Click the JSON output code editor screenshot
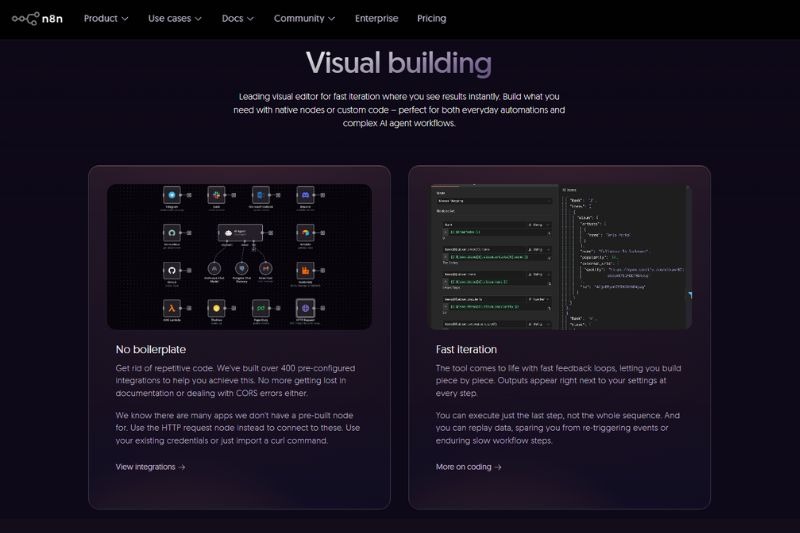Viewport: 800px width, 533px height. click(624, 256)
